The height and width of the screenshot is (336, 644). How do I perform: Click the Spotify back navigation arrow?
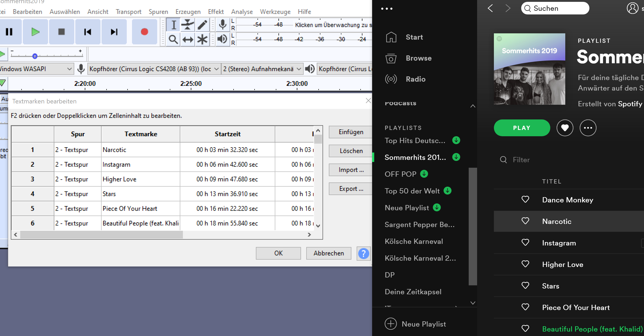tap(490, 8)
